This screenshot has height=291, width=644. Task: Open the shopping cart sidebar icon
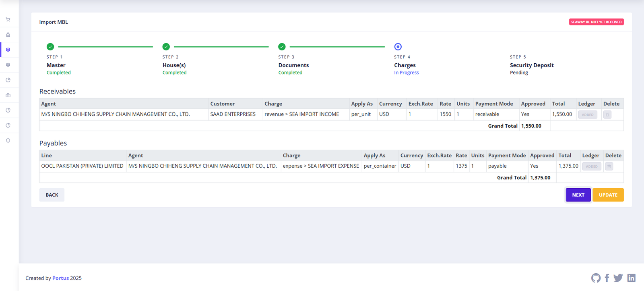click(8, 19)
